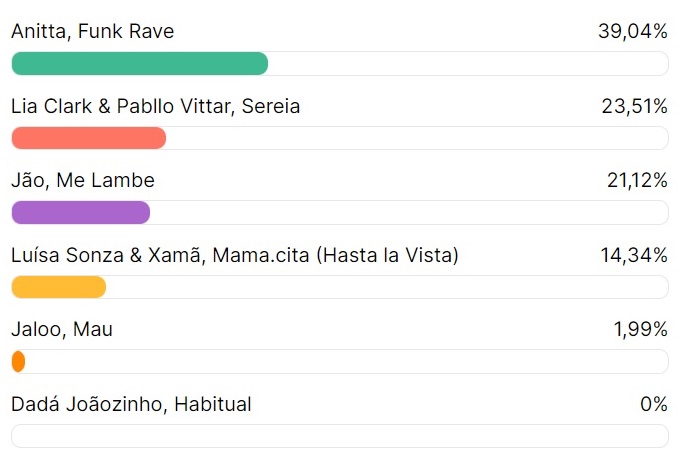Click the "Luísa Sonza & Xamã, Mama.cita" label
This screenshot has width=696, height=453.
point(234,256)
